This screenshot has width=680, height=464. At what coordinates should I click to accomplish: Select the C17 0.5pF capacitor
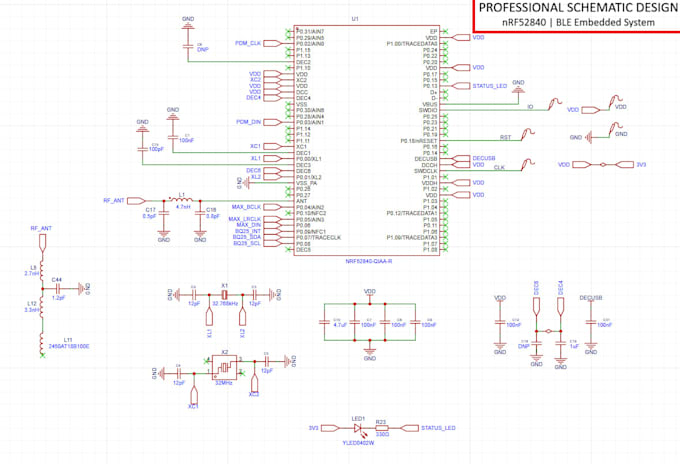[x=163, y=213]
